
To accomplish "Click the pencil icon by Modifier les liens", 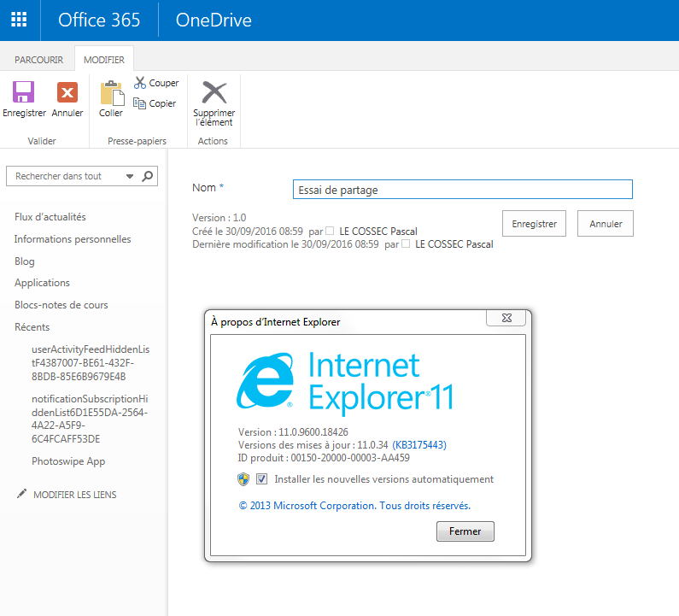I will (x=21, y=494).
